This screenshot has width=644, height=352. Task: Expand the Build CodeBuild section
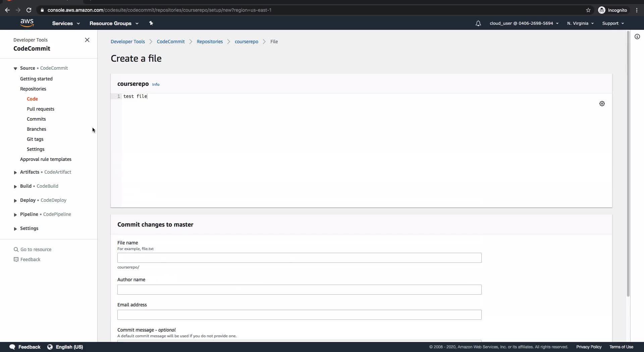click(15, 186)
